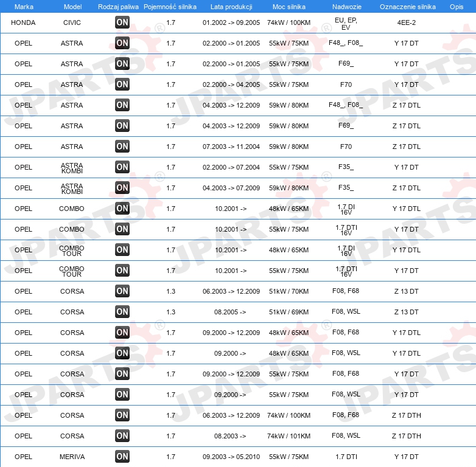Click the date 08.2003 -> in Corsa row
476x467 pixels.
pyautogui.click(x=230, y=436)
